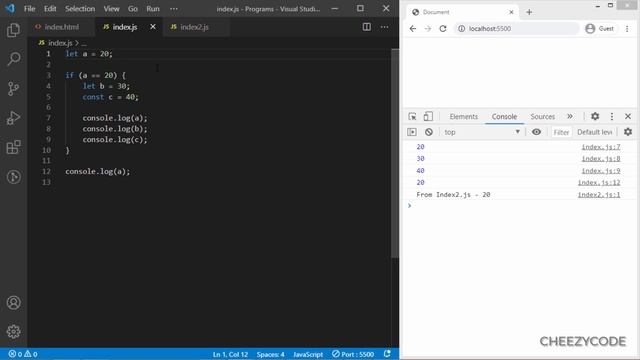Image resolution: width=640 pixels, height=360 pixels.
Task: Follow the index.js:12 source link
Action: [x=599, y=182]
